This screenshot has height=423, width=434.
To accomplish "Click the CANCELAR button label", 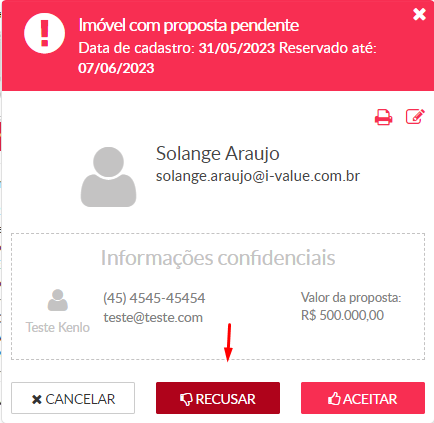I will (80, 399).
